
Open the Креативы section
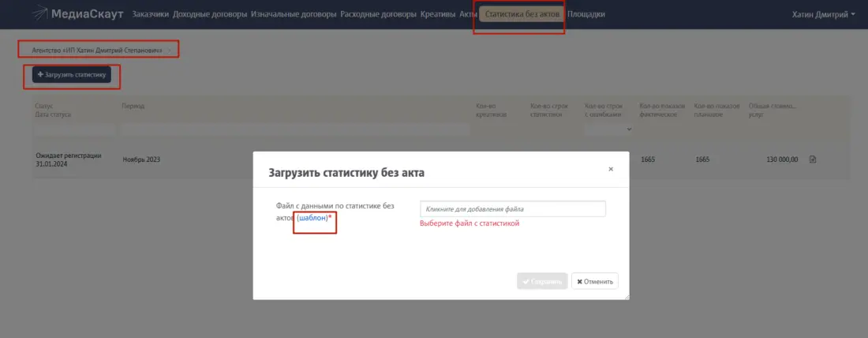click(x=438, y=14)
